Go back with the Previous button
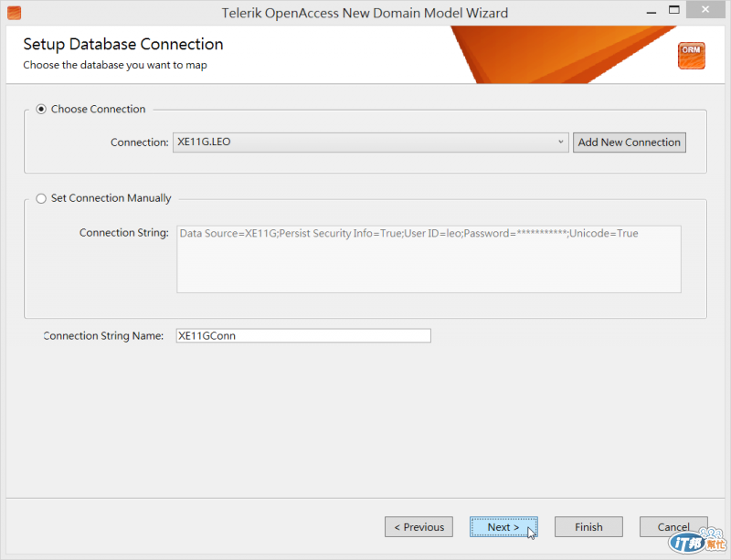This screenshot has width=731, height=560. click(418, 527)
